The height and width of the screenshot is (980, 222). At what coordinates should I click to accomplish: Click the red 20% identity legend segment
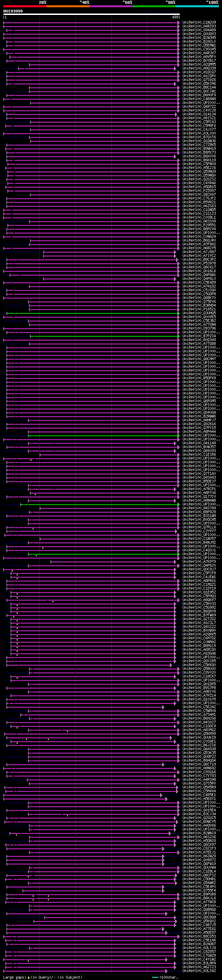(x=25, y=7)
